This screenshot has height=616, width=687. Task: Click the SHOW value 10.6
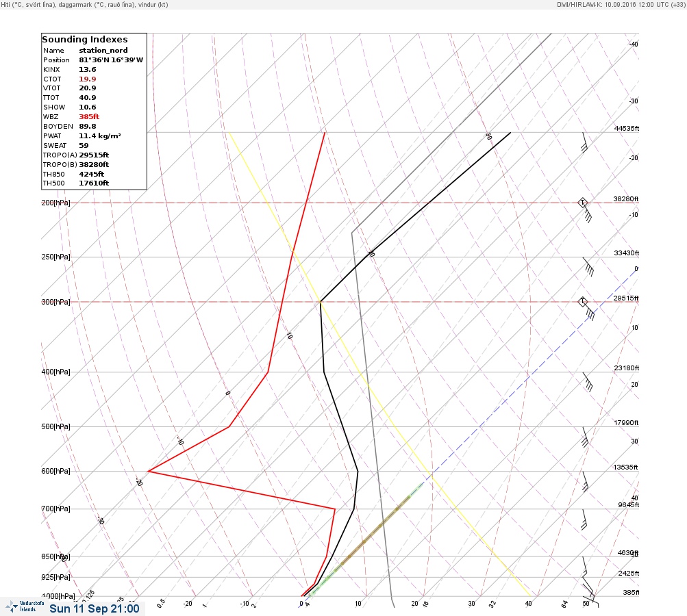88,107
